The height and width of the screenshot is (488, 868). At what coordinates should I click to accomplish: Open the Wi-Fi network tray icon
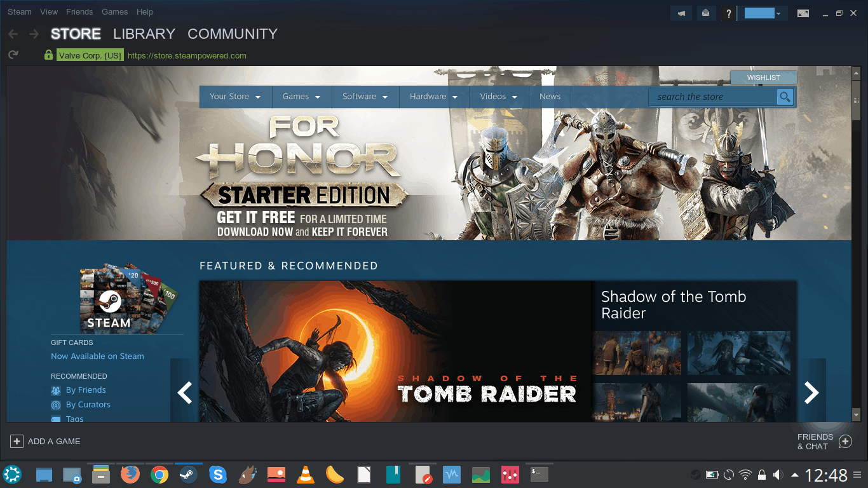[745, 475]
